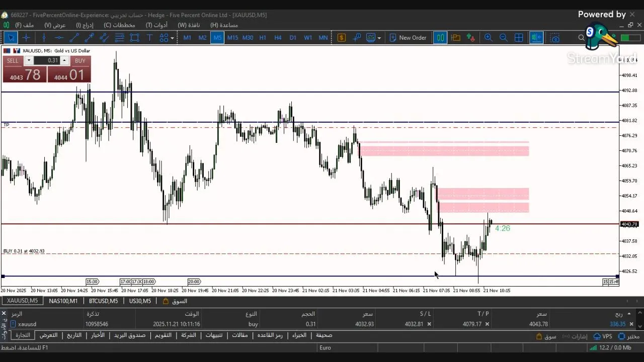This screenshot has height=362, width=644.
Task: Switch chart to M30 timeframe
Action: click(248, 38)
